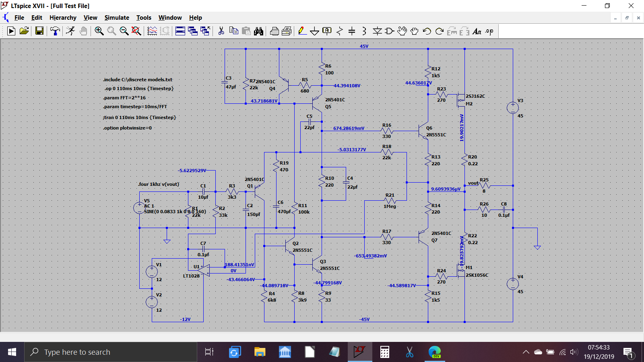Zoom to fit using the red-crossed magnifier
This screenshot has height=362, width=644.
(x=136, y=31)
